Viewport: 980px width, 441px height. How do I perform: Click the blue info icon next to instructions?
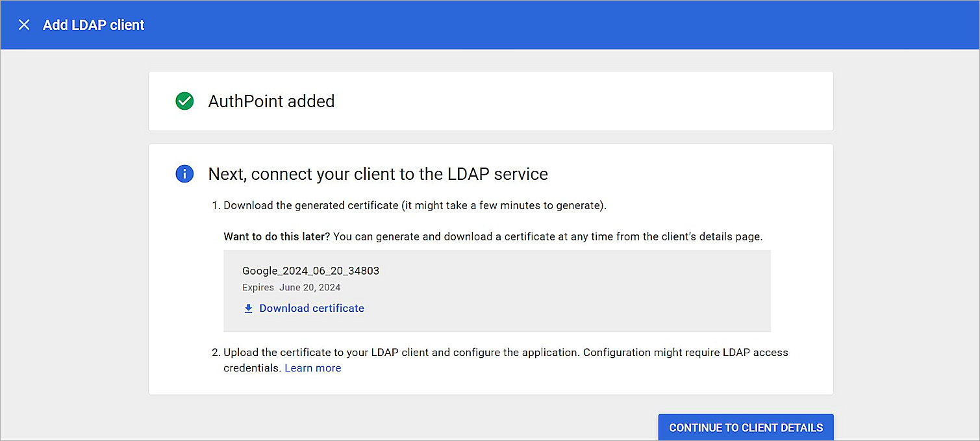click(x=184, y=174)
